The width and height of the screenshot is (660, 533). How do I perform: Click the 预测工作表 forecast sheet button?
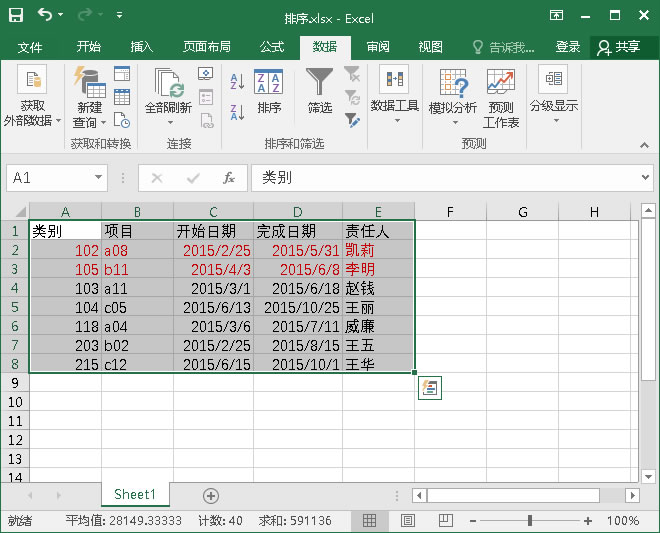(x=501, y=98)
